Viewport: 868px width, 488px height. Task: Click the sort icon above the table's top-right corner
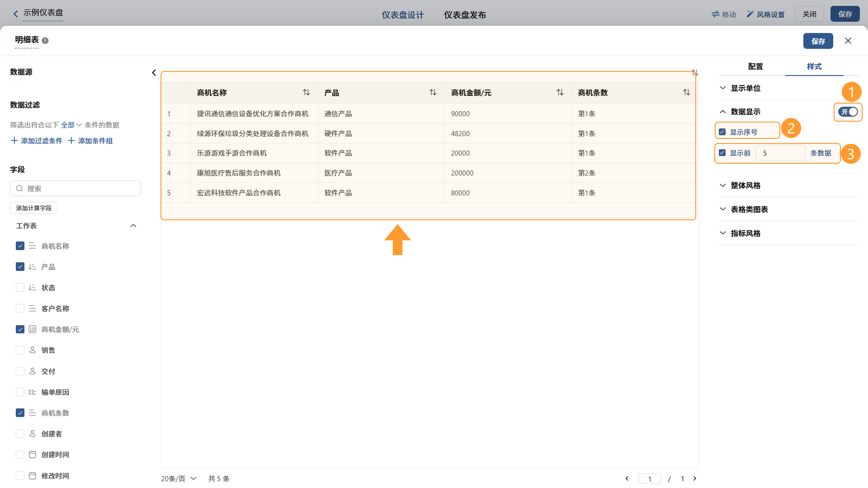(x=695, y=73)
